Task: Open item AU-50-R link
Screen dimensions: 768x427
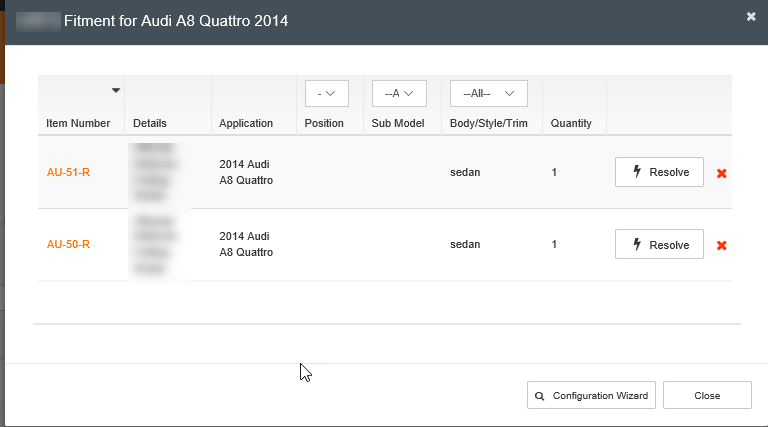Action: (x=68, y=244)
